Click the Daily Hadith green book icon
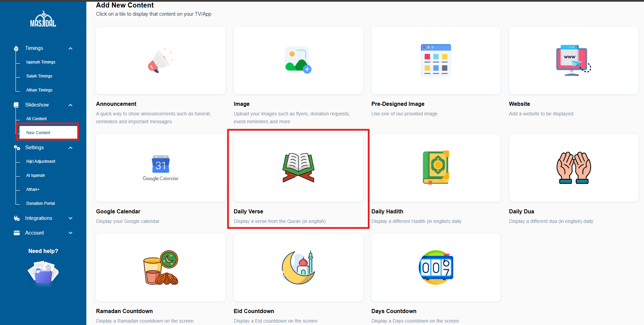Screen dimensions: 644x325 point(435,168)
